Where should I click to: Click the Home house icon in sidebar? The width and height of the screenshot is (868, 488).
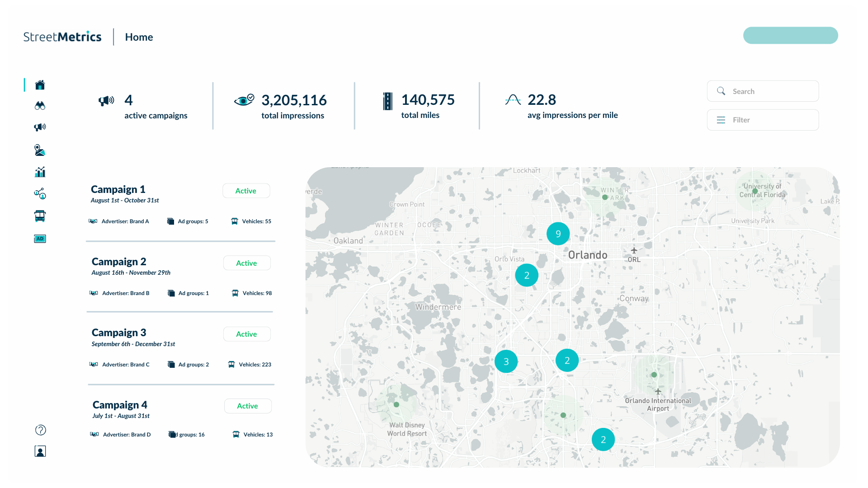click(x=40, y=84)
